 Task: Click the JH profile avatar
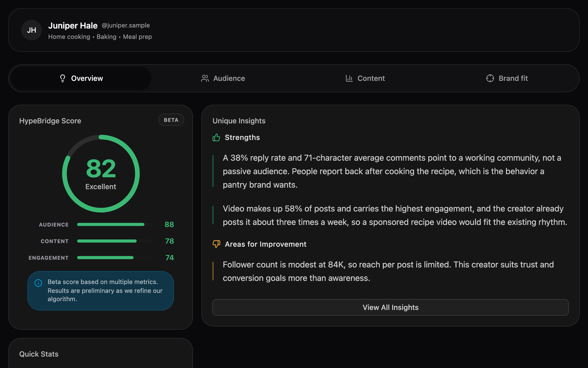32,30
